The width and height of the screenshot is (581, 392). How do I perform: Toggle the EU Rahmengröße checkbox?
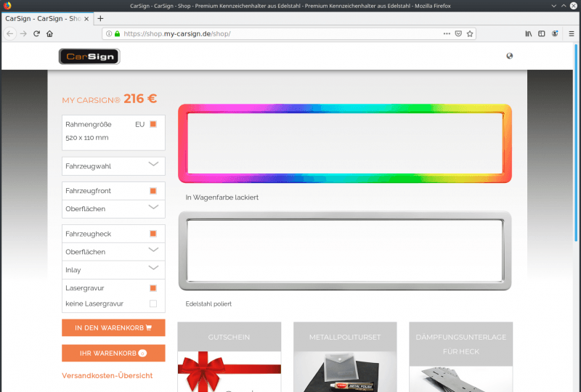153,124
